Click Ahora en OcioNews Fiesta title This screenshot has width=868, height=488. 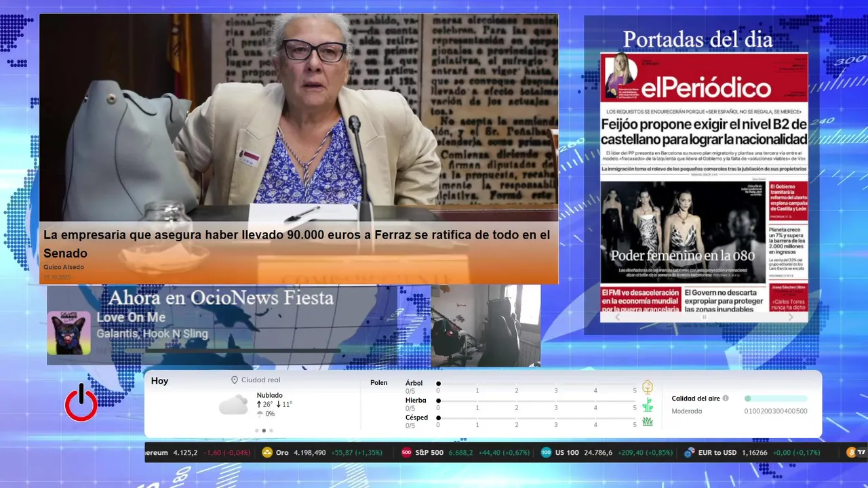(221, 298)
